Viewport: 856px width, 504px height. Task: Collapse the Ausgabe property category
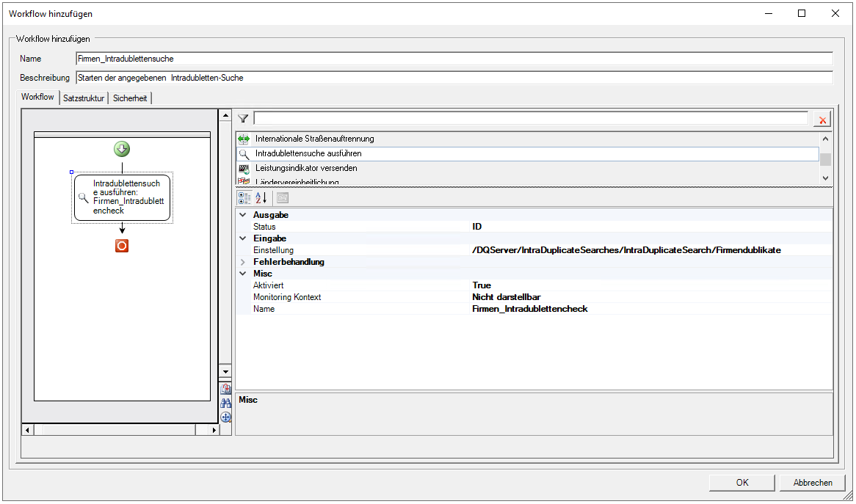pos(243,215)
